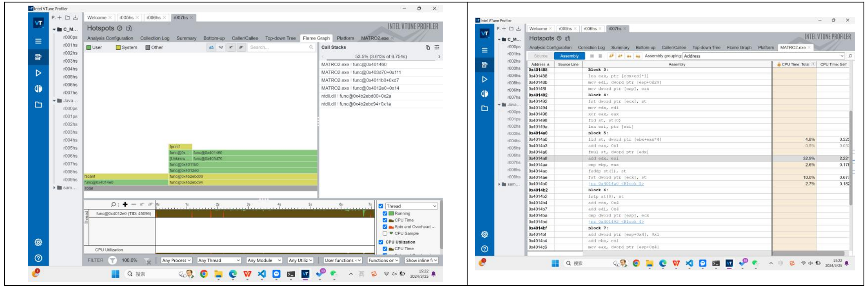The image size is (868, 289).
Task: Open Edge browser in right window taskbar
Action: pos(663,263)
